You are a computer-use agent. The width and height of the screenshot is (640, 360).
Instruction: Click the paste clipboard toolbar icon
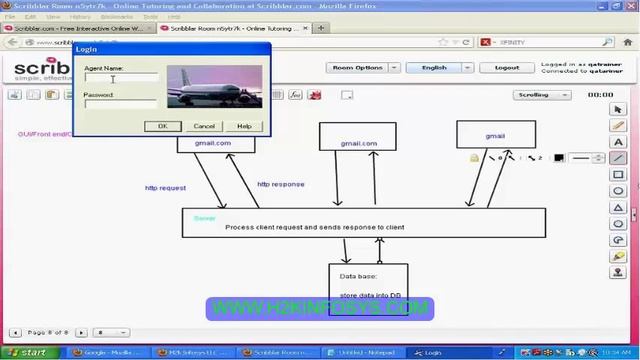[x=52, y=95]
